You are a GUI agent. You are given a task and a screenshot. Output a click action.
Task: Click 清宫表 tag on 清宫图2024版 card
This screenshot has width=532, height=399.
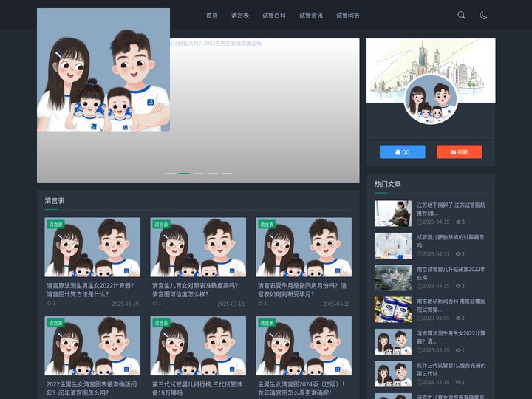pos(267,323)
